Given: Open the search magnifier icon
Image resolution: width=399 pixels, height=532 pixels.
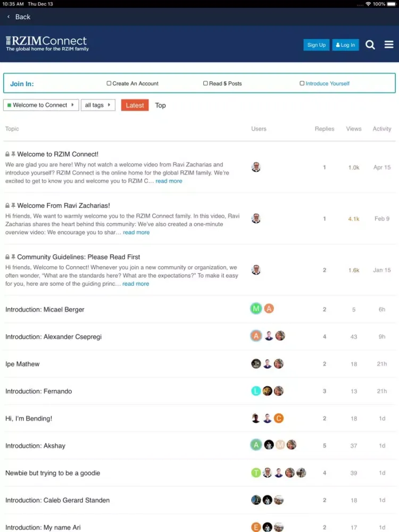Looking at the screenshot, I should point(370,45).
